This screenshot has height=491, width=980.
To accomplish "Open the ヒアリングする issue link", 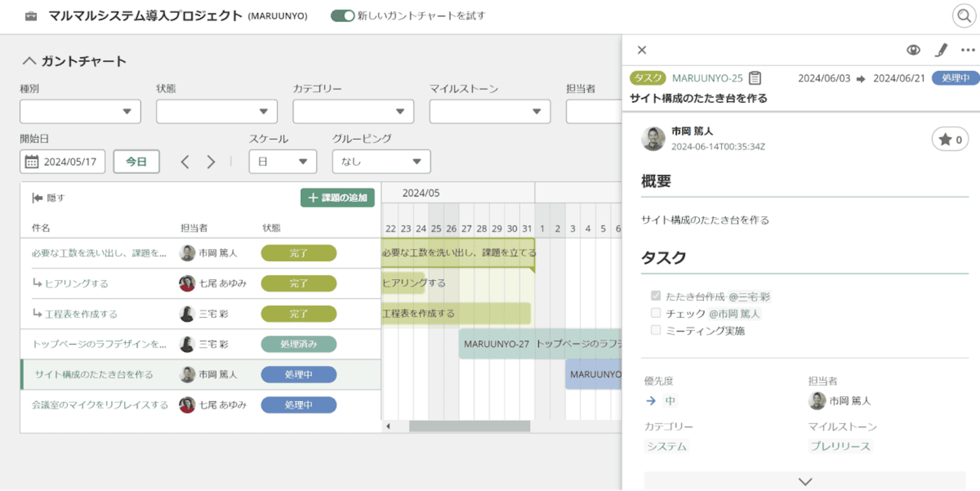I will tap(76, 284).
